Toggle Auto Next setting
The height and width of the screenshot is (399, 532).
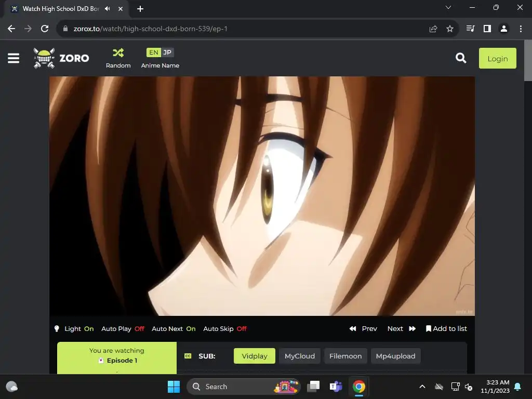click(x=174, y=328)
